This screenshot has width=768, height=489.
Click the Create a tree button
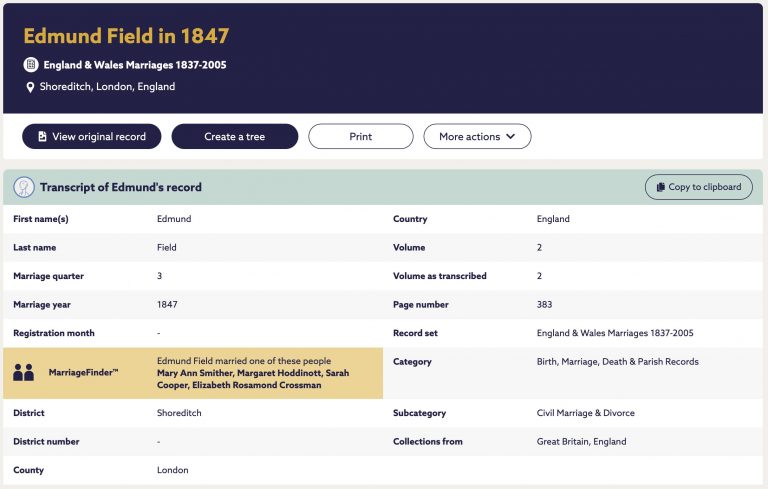(x=235, y=136)
